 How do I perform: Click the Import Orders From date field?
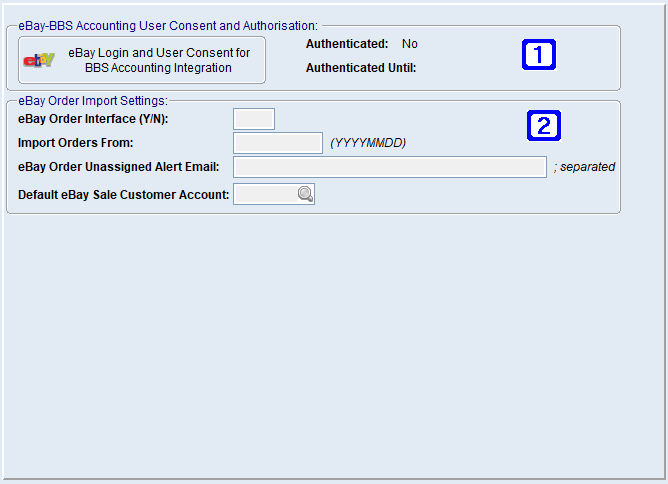point(278,143)
